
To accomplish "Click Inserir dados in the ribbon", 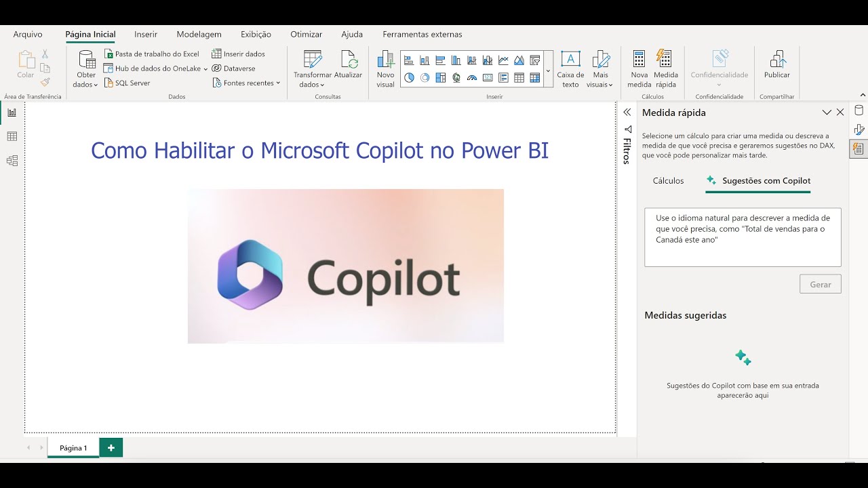I will 239,54.
